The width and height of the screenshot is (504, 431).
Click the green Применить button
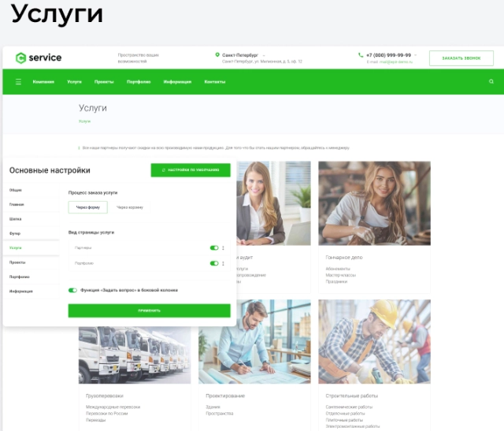(149, 310)
